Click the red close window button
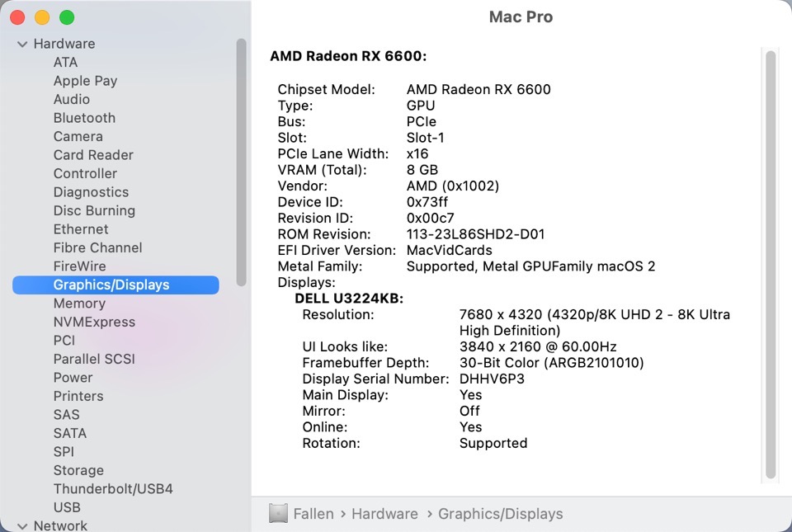 tap(17, 17)
